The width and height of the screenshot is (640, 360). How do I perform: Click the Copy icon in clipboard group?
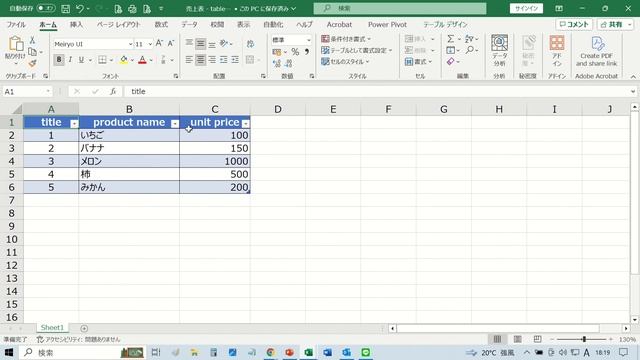(33, 52)
